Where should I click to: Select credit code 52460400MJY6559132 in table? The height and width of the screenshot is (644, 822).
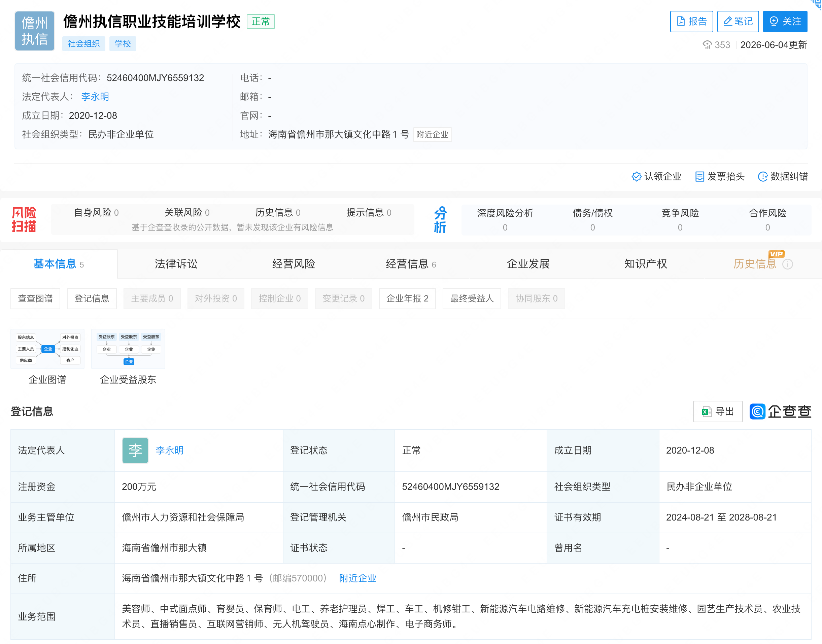click(450, 487)
